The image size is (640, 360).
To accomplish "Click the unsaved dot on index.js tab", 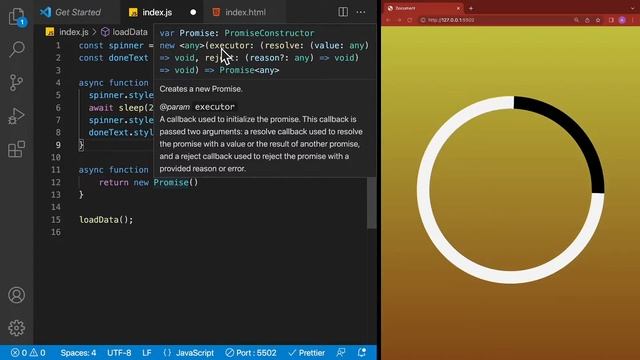I will (193, 12).
